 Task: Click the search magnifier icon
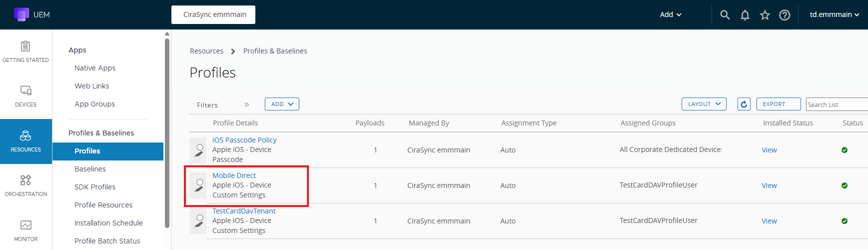[725, 15]
